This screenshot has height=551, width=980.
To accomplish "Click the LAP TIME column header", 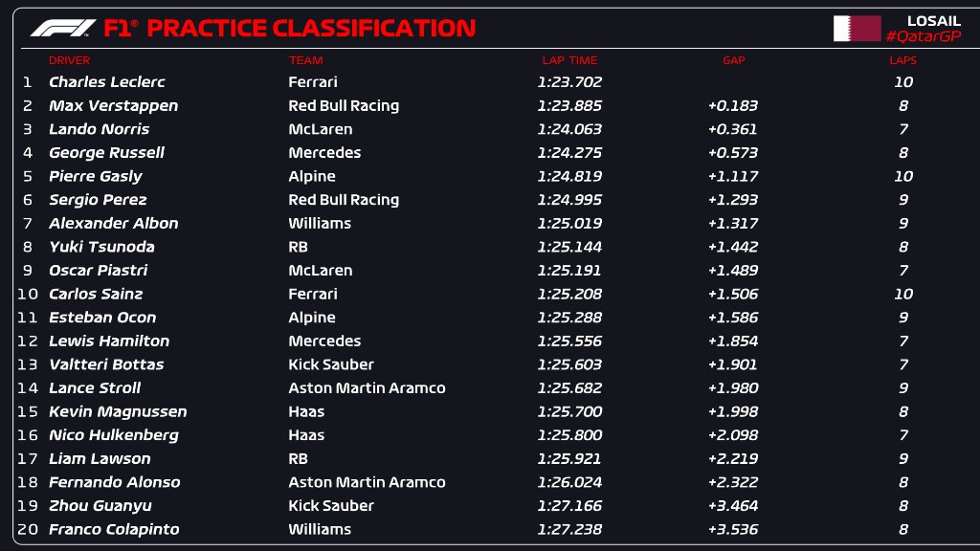I will click(x=569, y=60).
